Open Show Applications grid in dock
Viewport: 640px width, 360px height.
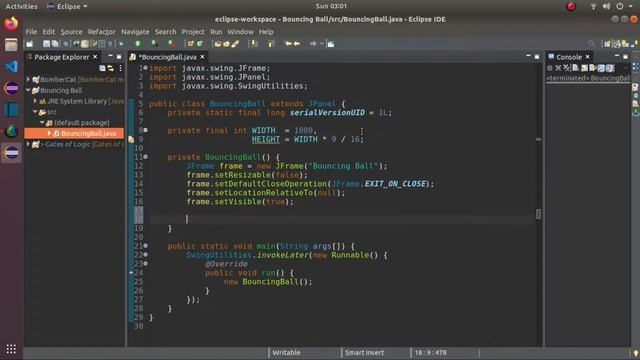11,349
